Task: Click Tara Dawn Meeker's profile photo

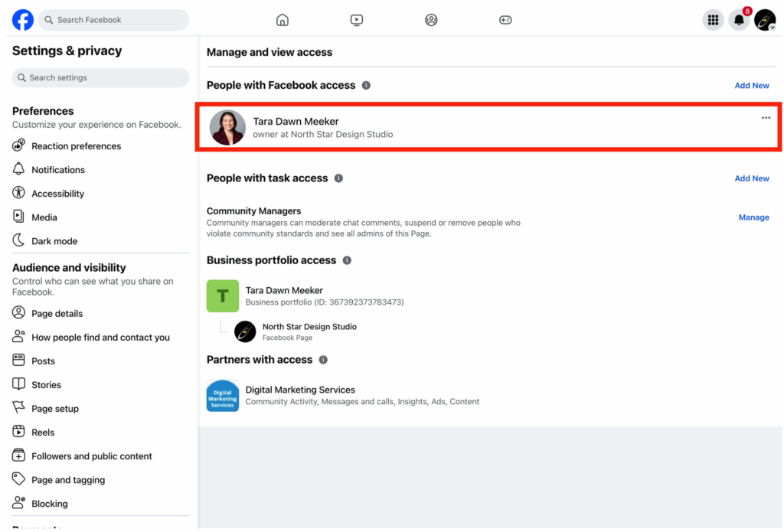Action: [227, 128]
